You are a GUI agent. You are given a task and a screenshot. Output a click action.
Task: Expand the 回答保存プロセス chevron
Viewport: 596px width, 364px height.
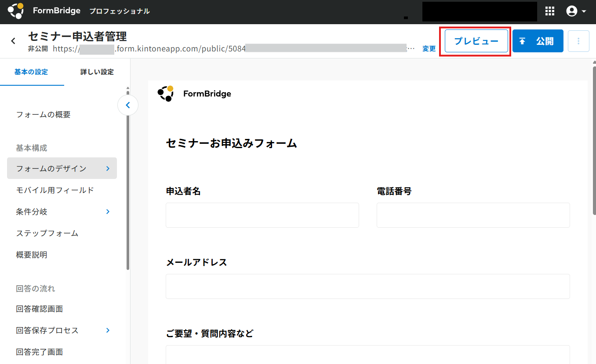point(108,330)
